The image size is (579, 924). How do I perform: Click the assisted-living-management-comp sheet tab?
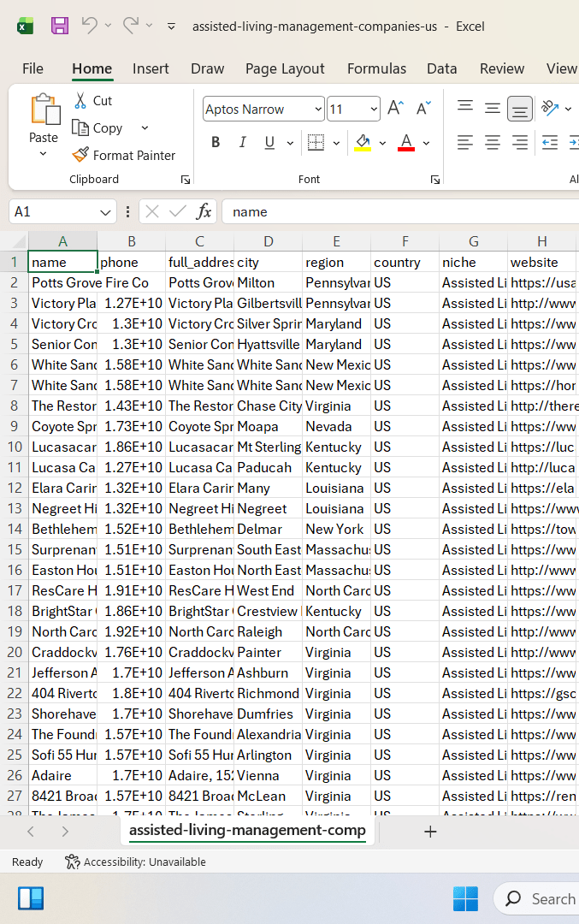tap(247, 830)
